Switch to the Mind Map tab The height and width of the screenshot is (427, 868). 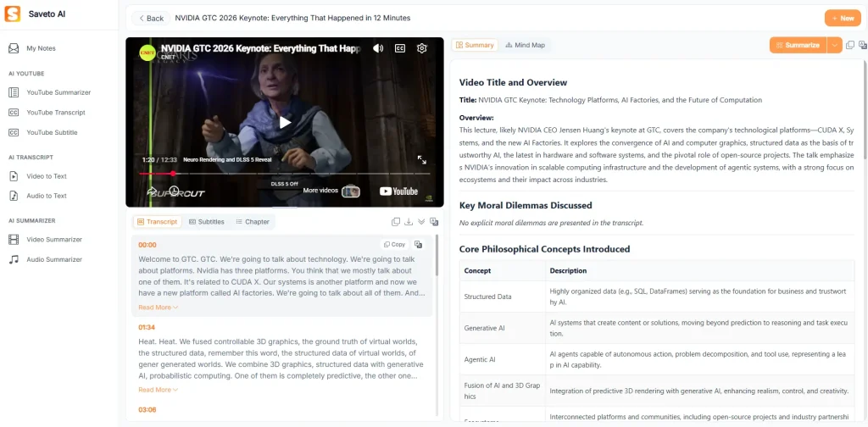pyautogui.click(x=525, y=45)
